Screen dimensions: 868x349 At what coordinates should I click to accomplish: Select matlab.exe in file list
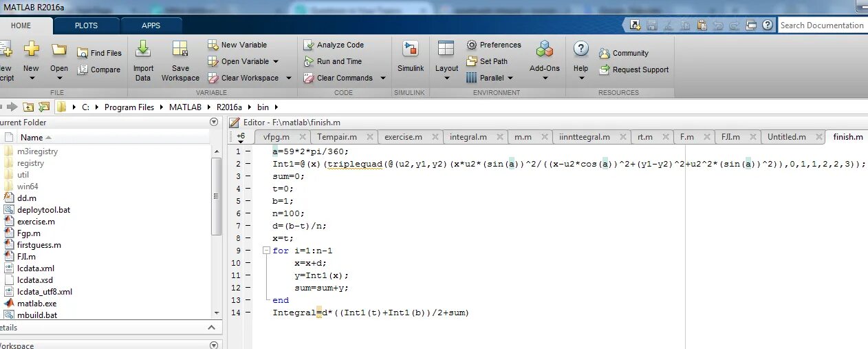[37, 304]
